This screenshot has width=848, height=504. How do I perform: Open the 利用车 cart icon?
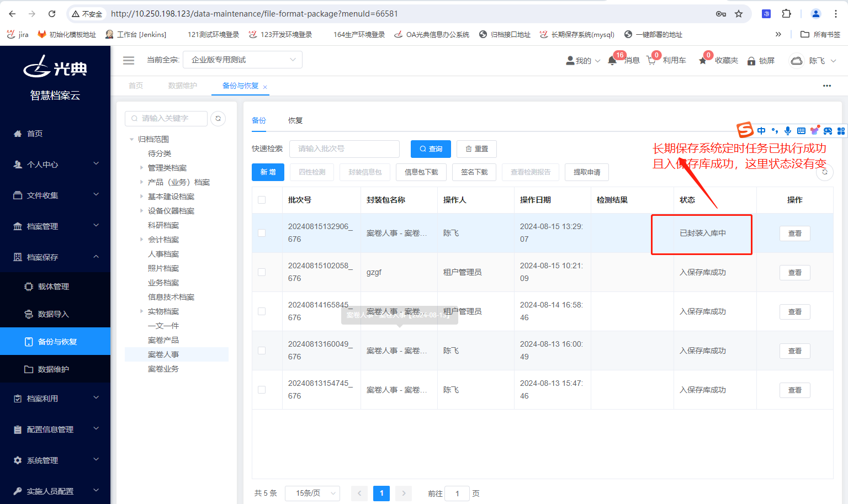click(651, 61)
